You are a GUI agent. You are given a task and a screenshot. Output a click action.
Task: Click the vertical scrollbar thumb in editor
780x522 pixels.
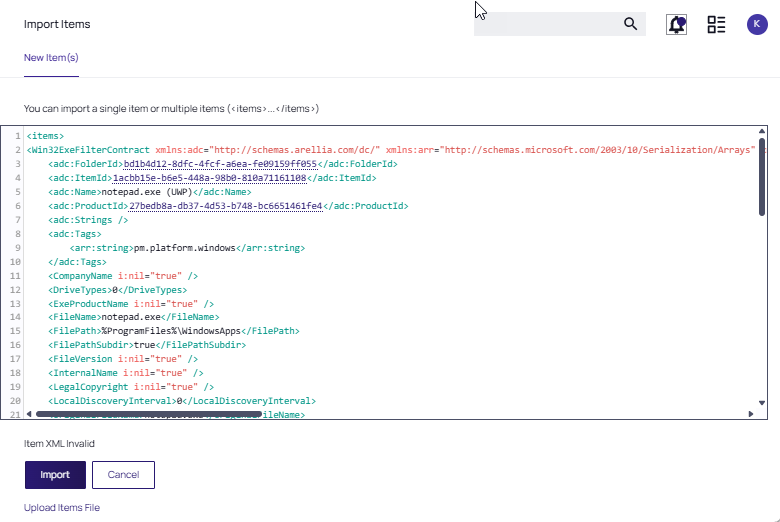[x=762, y=180]
